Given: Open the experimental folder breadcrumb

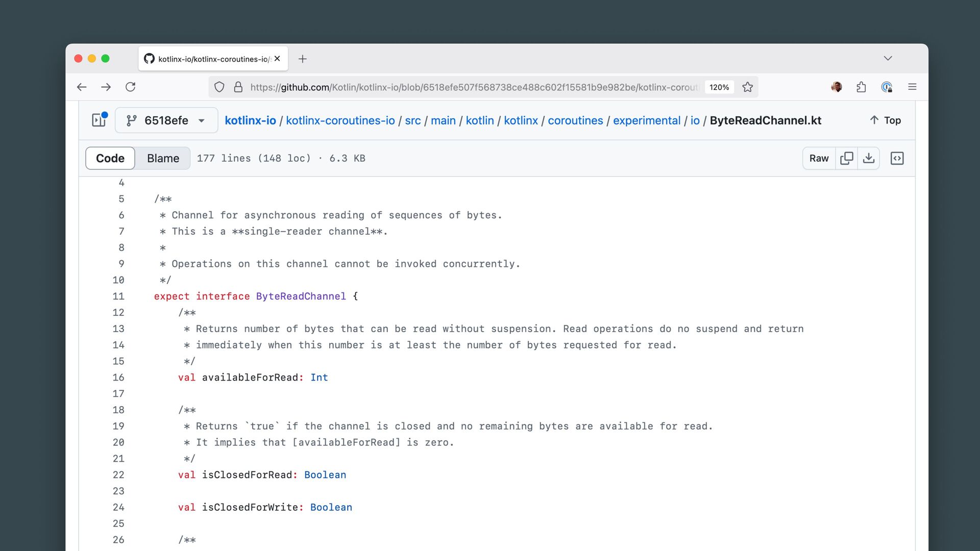Looking at the screenshot, I should [647, 120].
